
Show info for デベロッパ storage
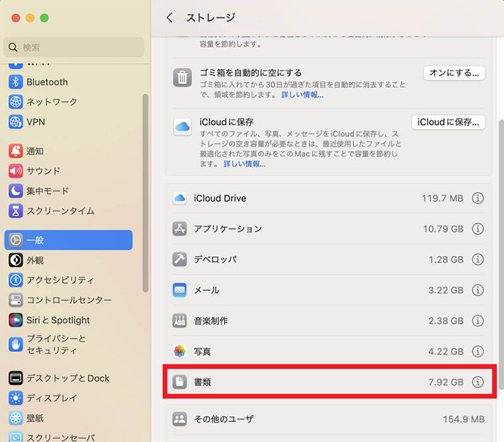point(478,259)
